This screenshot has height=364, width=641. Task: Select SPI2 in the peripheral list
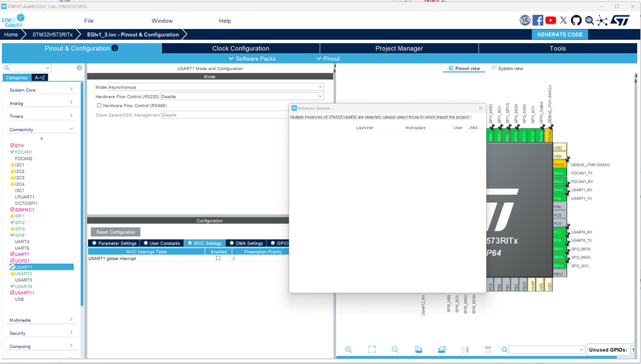[20, 222]
